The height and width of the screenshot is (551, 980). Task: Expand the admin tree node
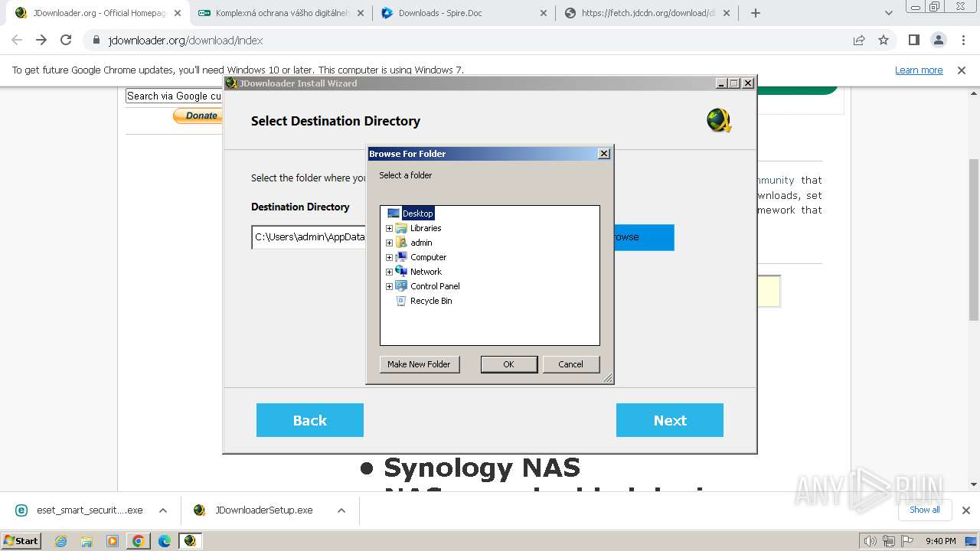point(389,243)
